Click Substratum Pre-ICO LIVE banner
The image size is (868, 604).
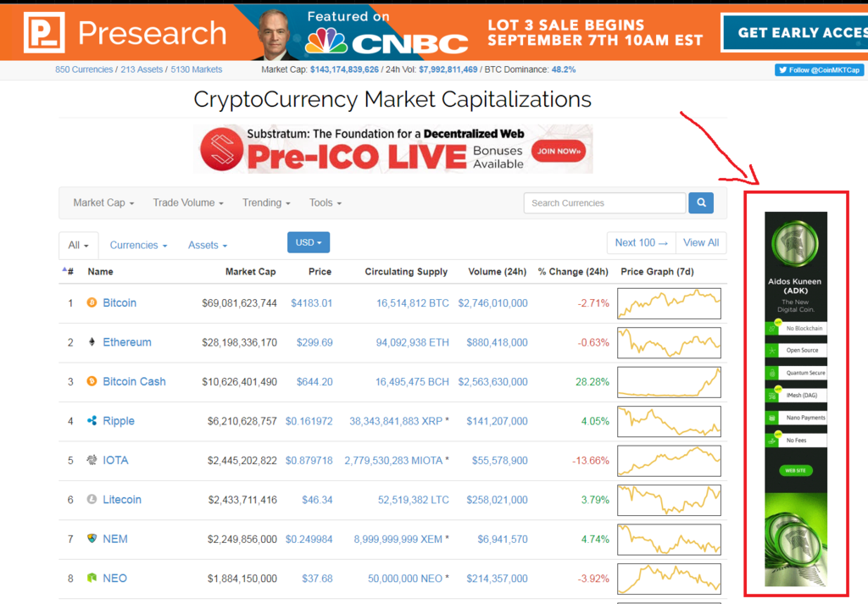(x=393, y=149)
